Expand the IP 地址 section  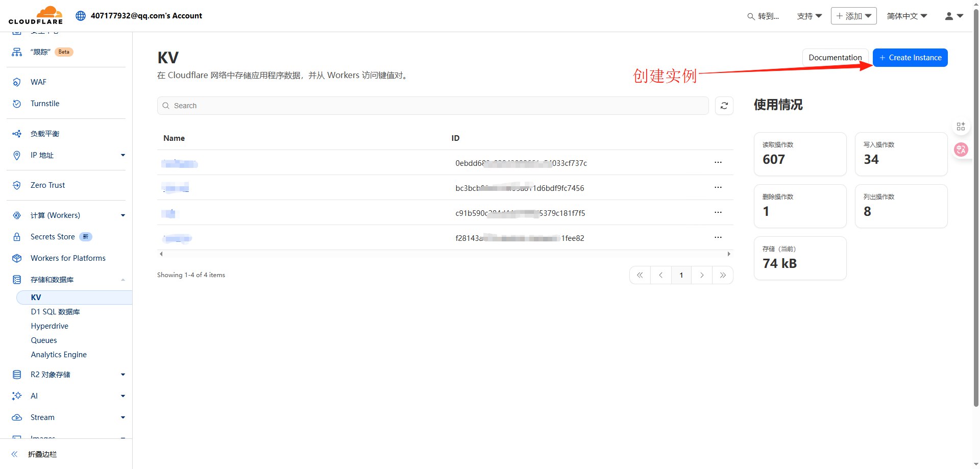pyautogui.click(x=122, y=155)
